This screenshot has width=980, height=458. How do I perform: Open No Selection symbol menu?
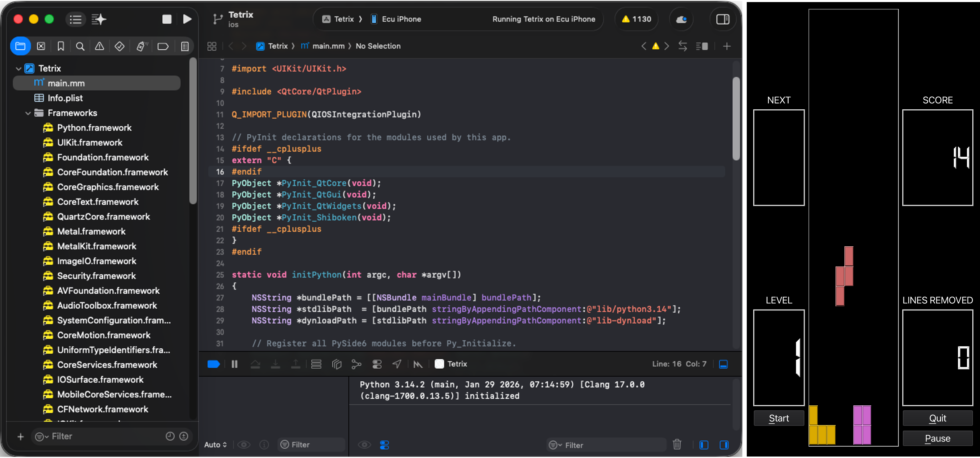pos(378,46)
